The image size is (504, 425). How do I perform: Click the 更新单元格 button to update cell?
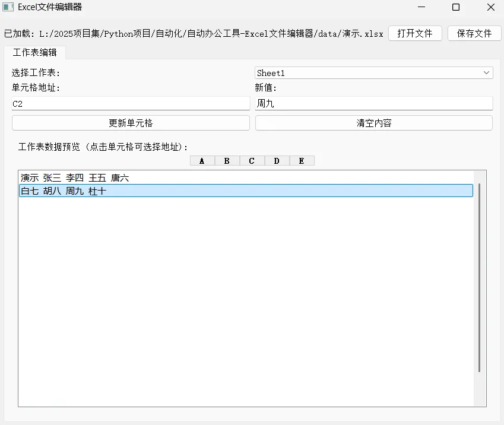pos(131,122)
